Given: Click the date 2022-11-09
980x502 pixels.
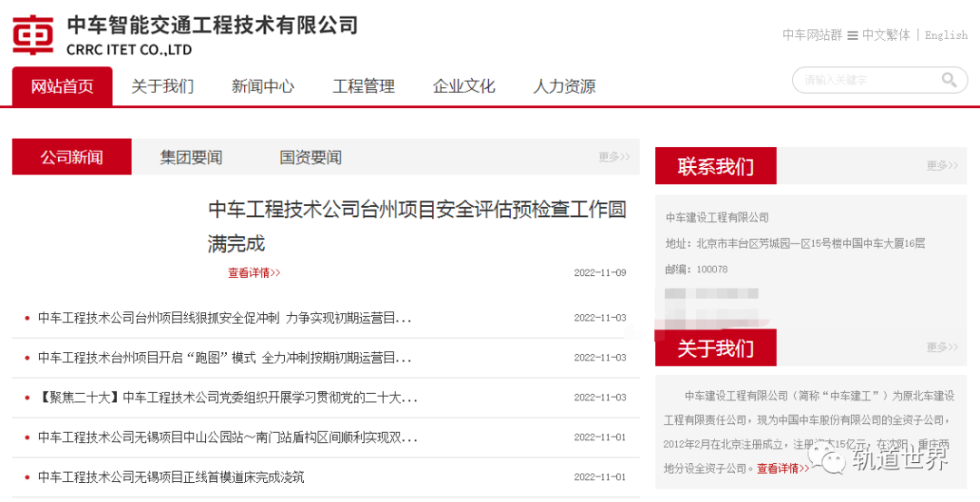Looking at the screenshot, I should coord(600,272).
